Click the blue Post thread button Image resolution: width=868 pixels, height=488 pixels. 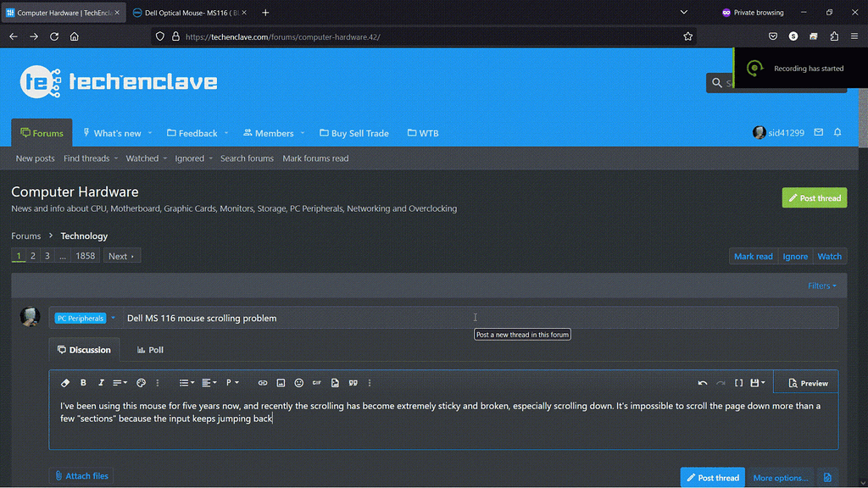click(x=712, y=478)
